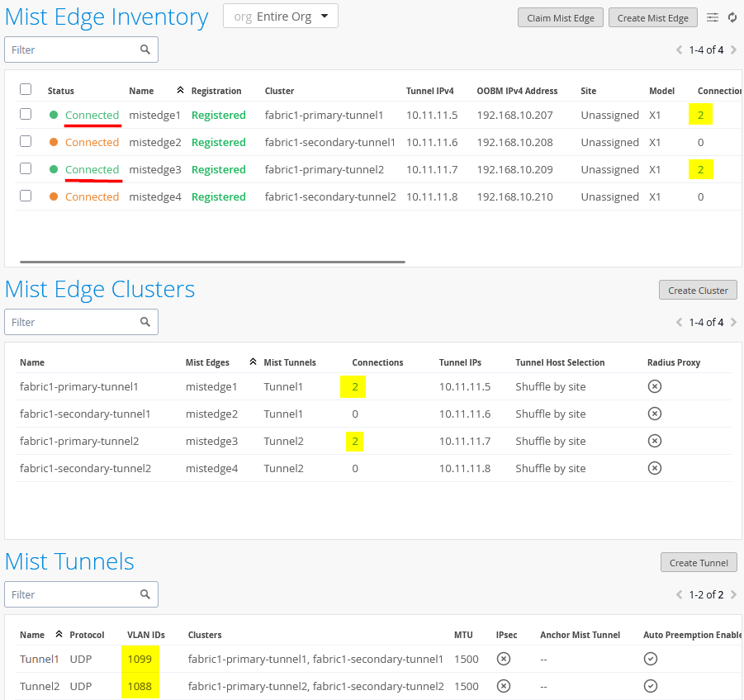
Task: Click tunnel IP 10.11.11.7 in Inventory
Action: click(x=432, y=170)
